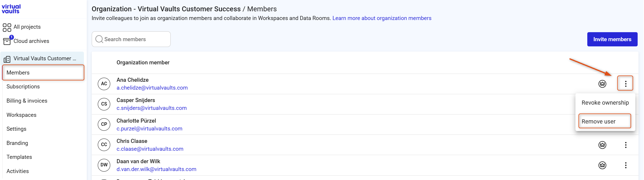Click CP avatar of Charlotte Pürzel
The width and height of the screenshot is (644, 180).
(x=104, y=124)
